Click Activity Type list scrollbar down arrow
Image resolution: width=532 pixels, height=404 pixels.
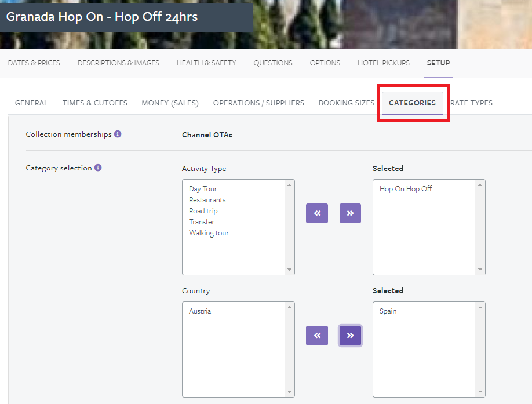pyautogui.click(x=290, y=270)
